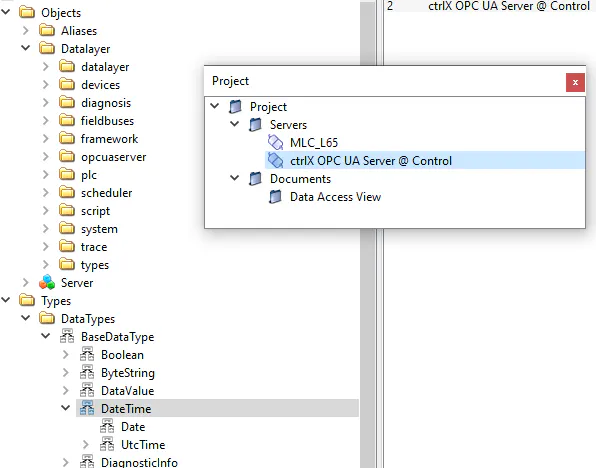Select the UtcTime data type row

[x=143, y=444]
